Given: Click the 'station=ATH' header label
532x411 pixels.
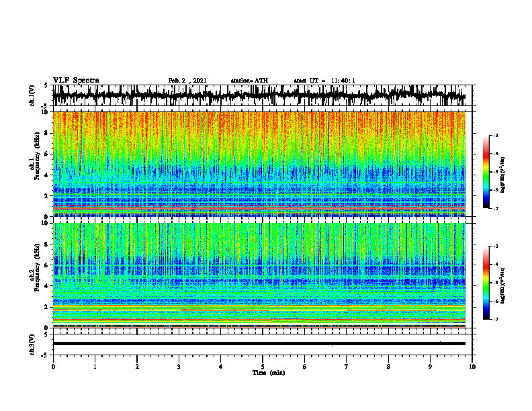Looking at the screenshot, I should 249,81.
